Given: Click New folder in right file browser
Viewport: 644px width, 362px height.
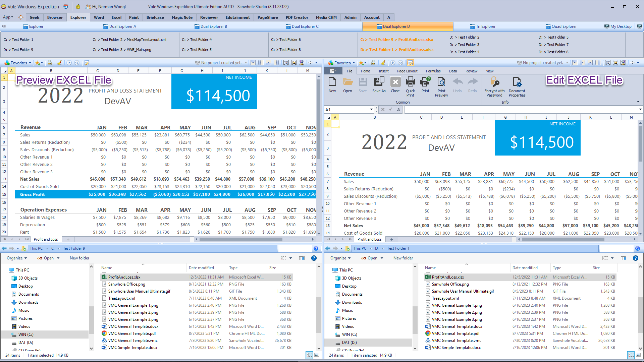Looking at the screenshot, I should pyautogui.click(x=403, y=258).
